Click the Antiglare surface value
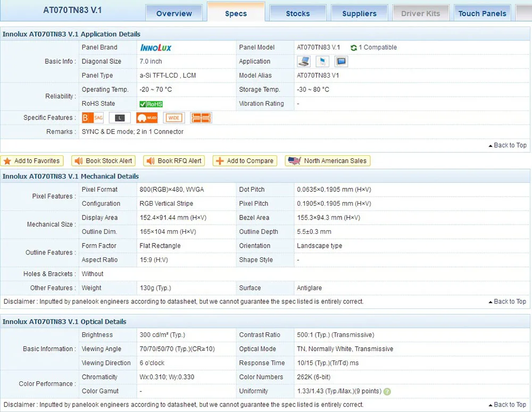Viewport: 532px width, 412px height. click(x=310, y=288)
